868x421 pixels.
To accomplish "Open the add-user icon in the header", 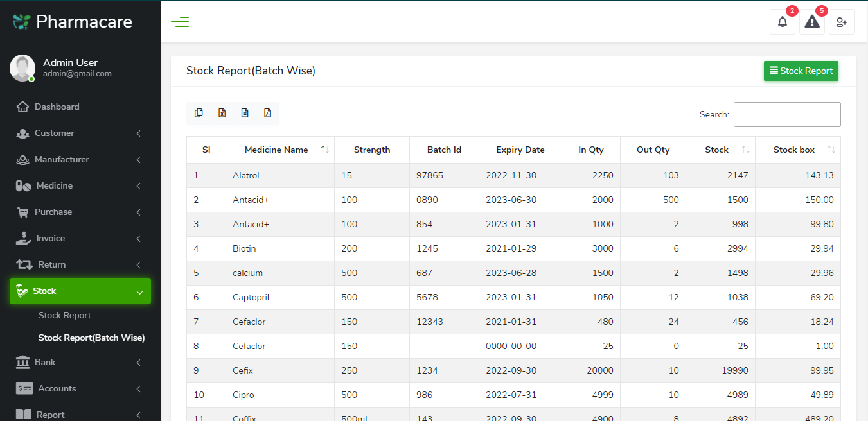I will click(841, 22).
